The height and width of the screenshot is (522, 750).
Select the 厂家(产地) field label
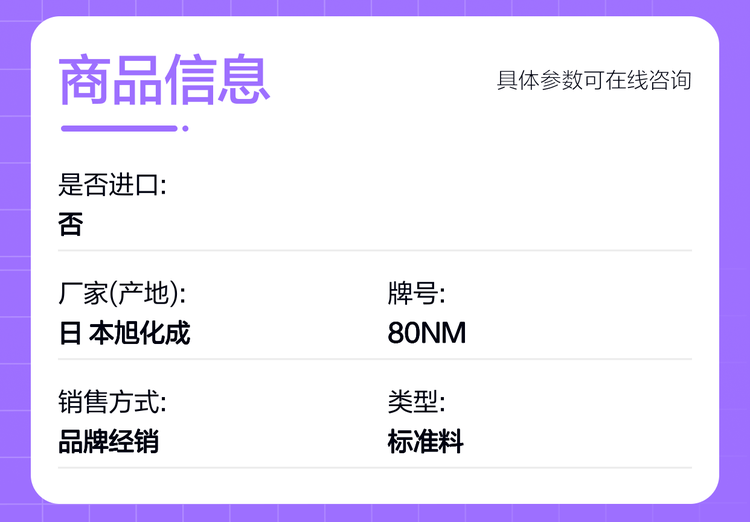(122, 294)
